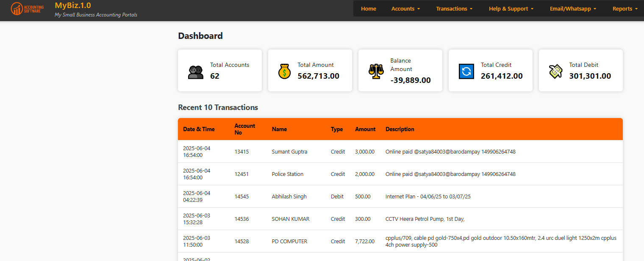Click the Police Station account name
The height and width of the screenshot is (261, 644).
pyautogui.click(x=287, y=174)
